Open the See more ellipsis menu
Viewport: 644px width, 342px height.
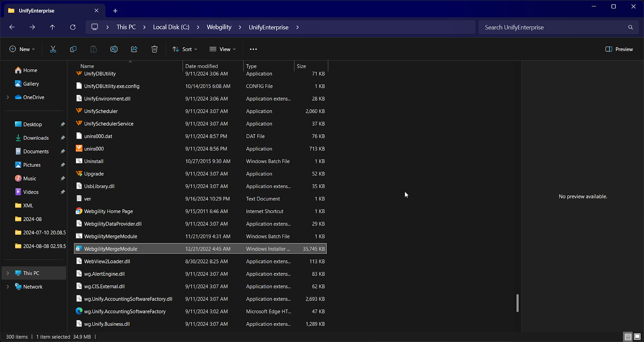pos(253,49)
